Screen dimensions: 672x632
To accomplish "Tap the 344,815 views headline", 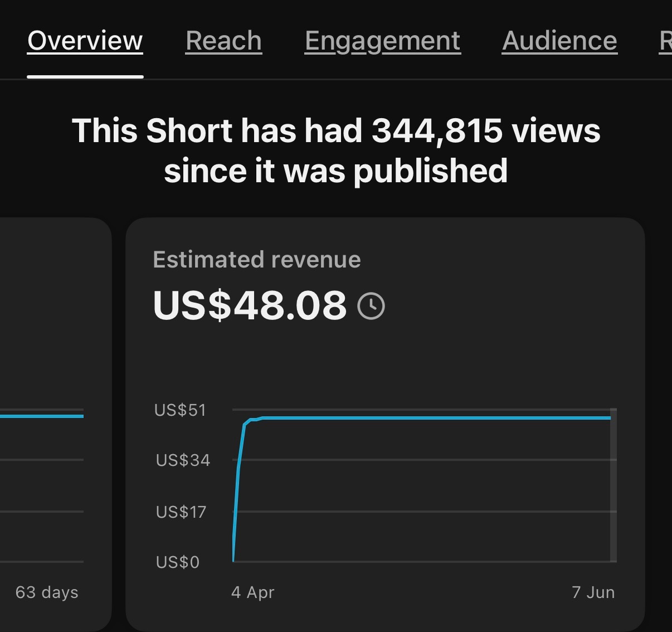I will [x=336, y=150].
